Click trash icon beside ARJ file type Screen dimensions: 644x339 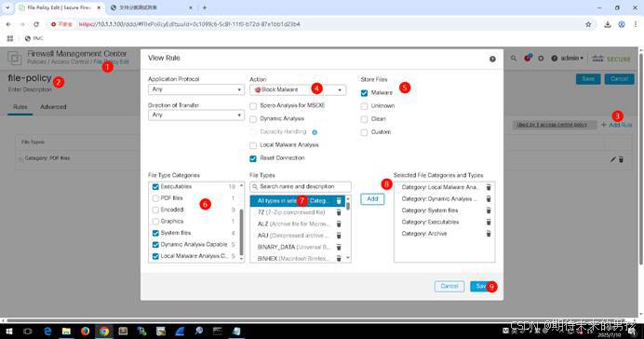coord(339,236)
